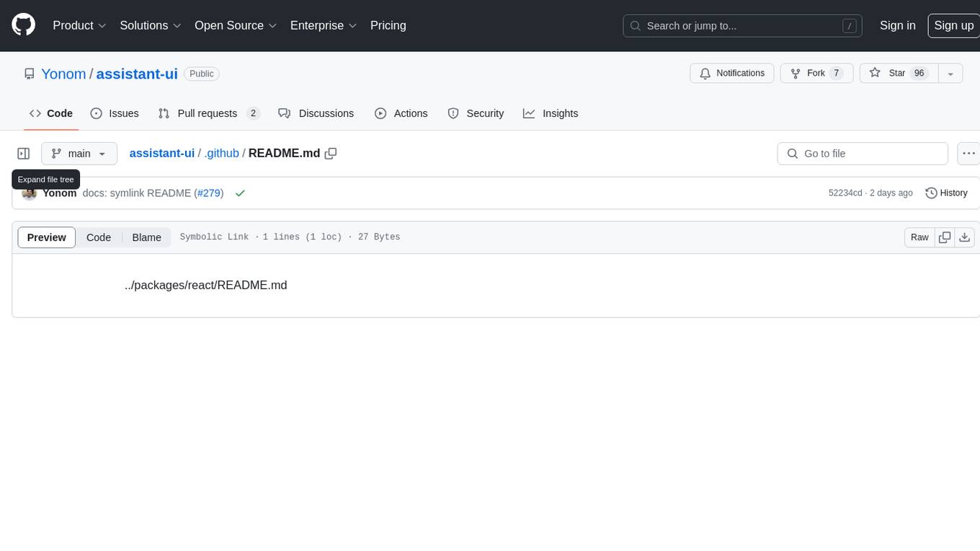Switch to the Issues tab
Screen dimensions: 980x551
[x=115, y=113]
